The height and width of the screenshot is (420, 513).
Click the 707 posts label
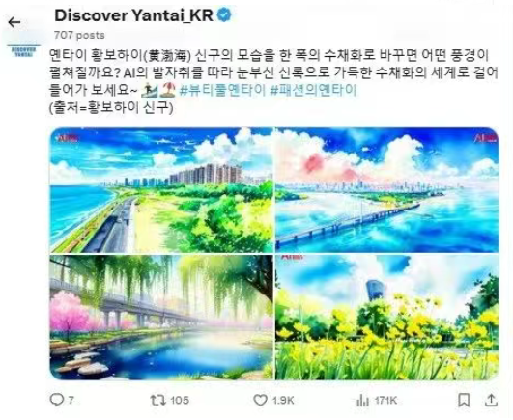[x=79, y=35]
